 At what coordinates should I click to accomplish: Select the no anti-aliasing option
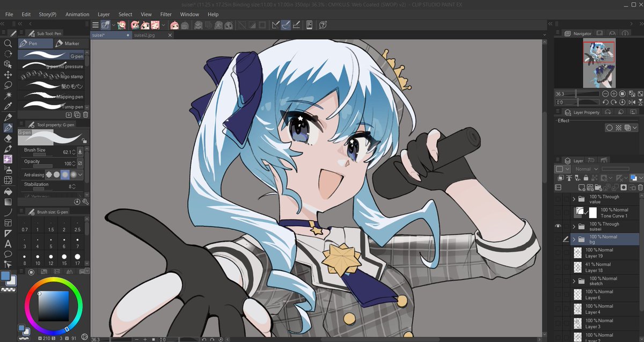[x=48, y=174]
